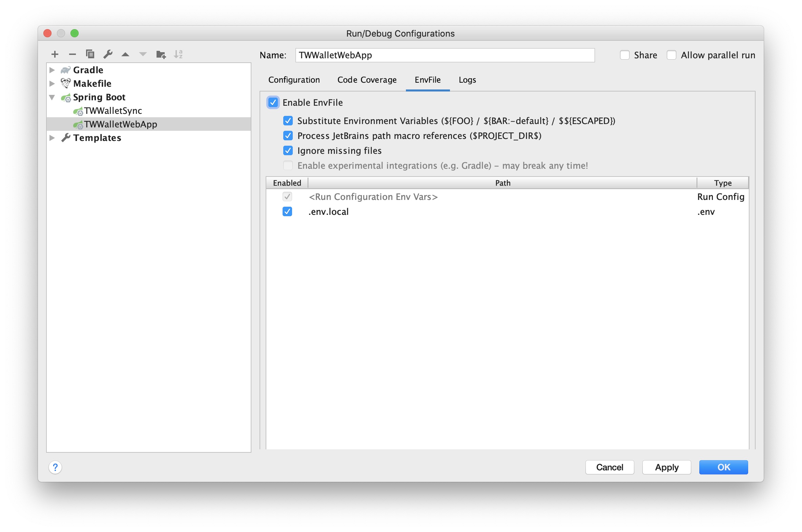Open the Logs tab

(x=467, y=80)
